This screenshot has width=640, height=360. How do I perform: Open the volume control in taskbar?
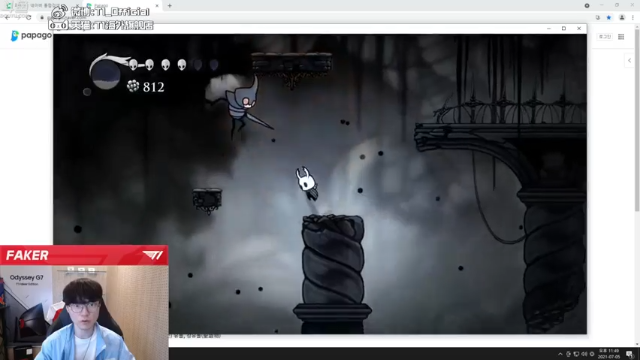(x=584, y=354)
